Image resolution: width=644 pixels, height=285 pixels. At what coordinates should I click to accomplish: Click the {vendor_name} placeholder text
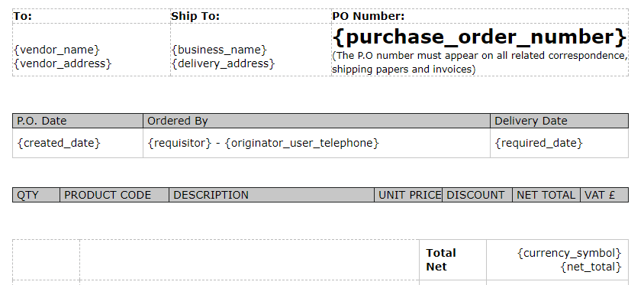56,50
